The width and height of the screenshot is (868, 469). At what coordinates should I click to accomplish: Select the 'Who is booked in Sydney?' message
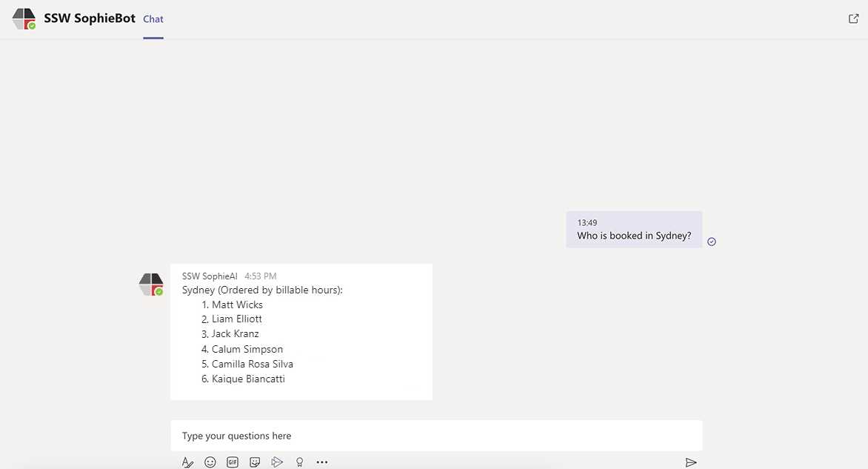[x=634, y=236]
